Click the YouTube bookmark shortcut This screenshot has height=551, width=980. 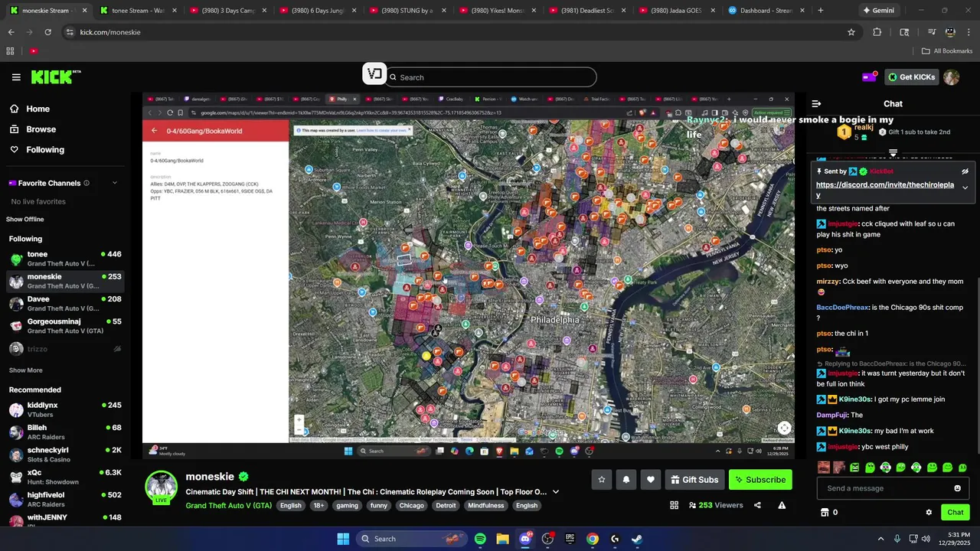[34, 51]
